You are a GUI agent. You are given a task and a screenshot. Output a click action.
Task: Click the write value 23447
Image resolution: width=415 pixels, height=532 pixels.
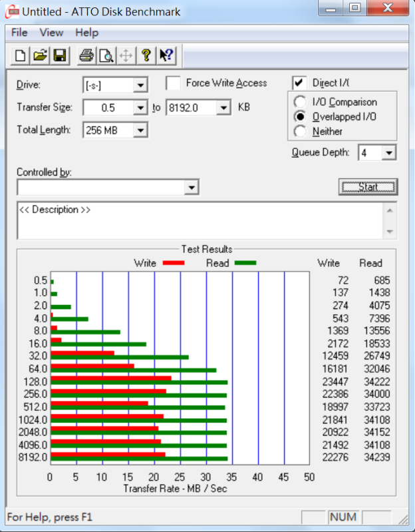coord(335,382)
